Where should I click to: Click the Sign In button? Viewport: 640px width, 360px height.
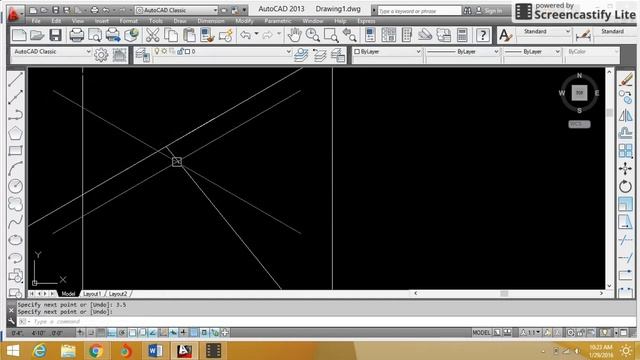coord(489,11)
